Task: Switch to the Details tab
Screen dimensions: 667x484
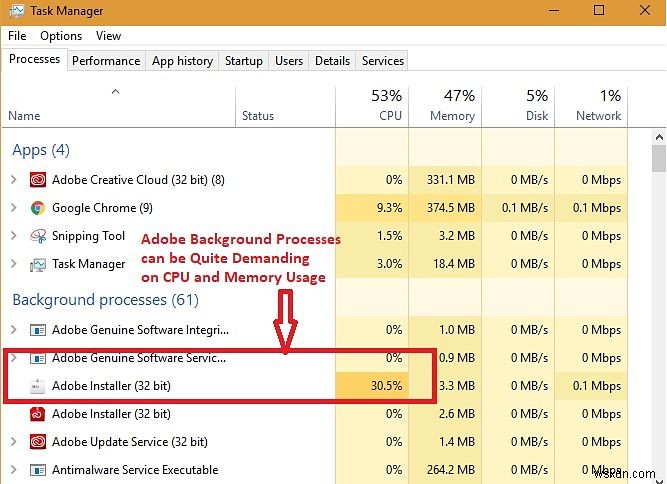Action: click(x=332, y=61)
